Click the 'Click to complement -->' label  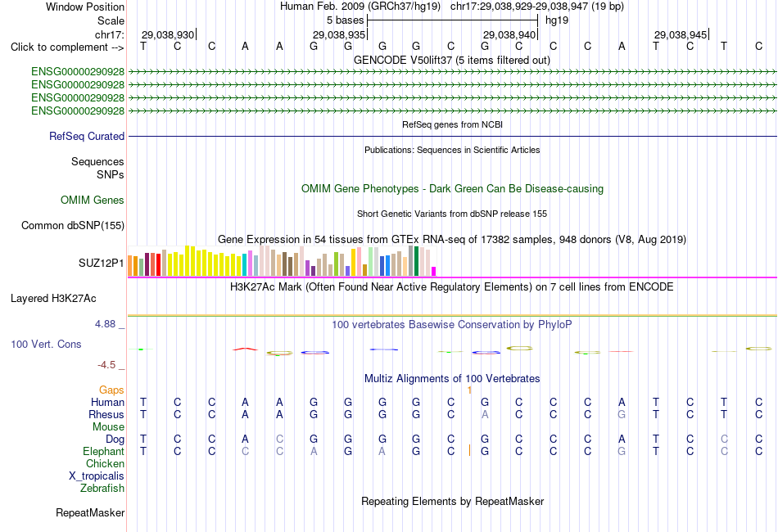click(67, 47)
